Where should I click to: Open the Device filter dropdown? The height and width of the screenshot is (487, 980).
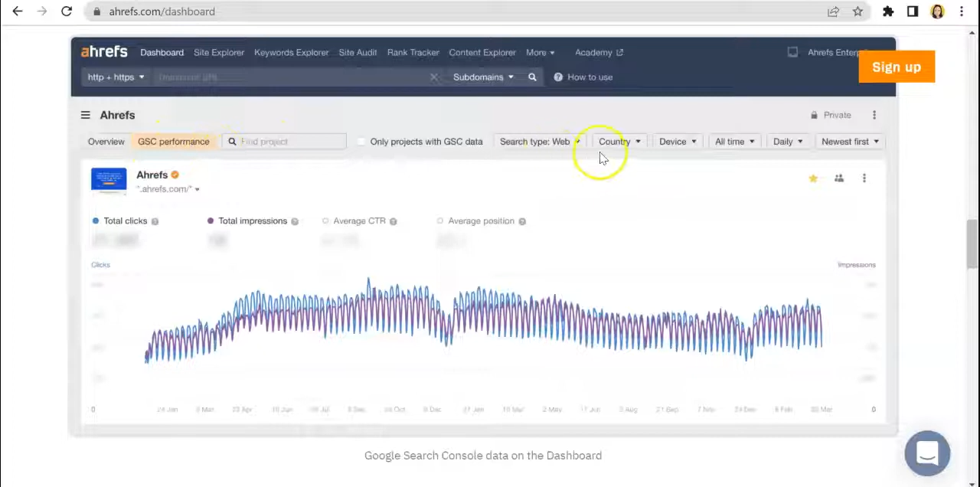point(678,142)
